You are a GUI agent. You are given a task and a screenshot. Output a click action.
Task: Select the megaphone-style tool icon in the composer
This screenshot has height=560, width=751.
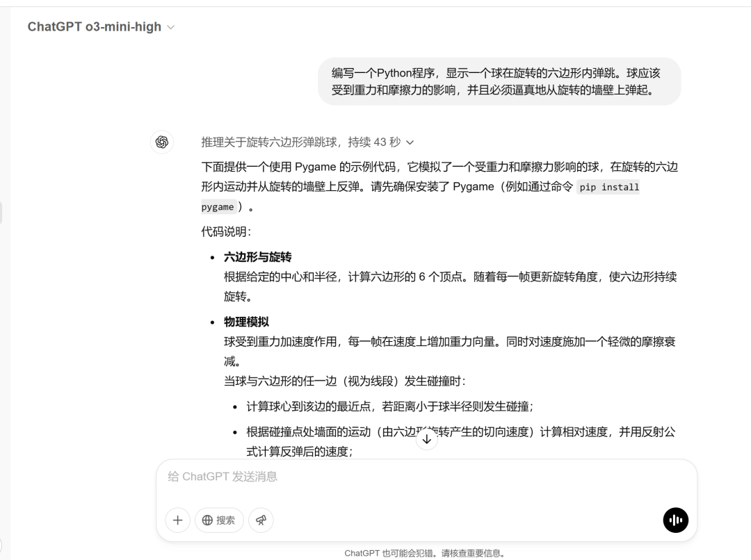pyautogui.click(x=261, y=520)
